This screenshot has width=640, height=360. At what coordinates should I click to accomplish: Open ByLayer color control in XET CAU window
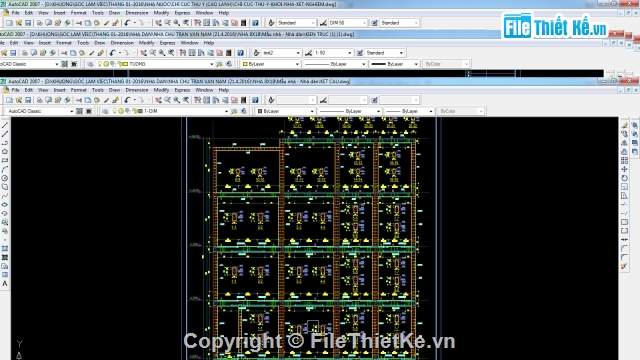(286, 111)
